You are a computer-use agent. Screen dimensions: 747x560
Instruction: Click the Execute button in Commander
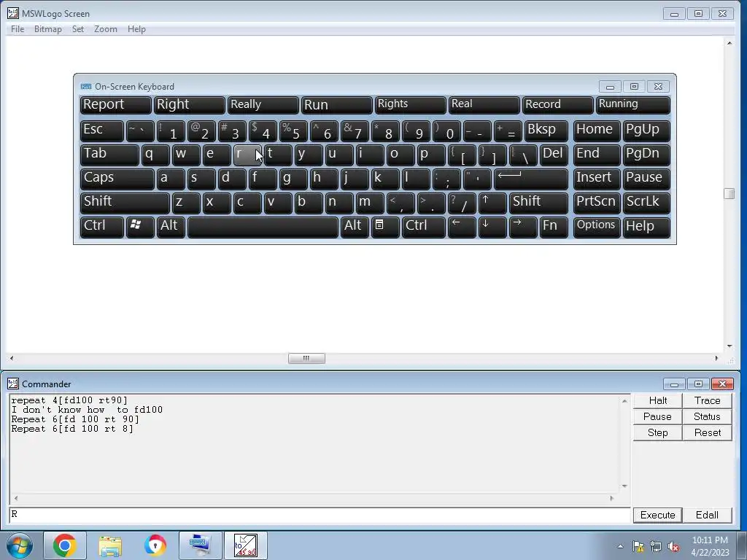pyautogui.click(x=657, y=516)
